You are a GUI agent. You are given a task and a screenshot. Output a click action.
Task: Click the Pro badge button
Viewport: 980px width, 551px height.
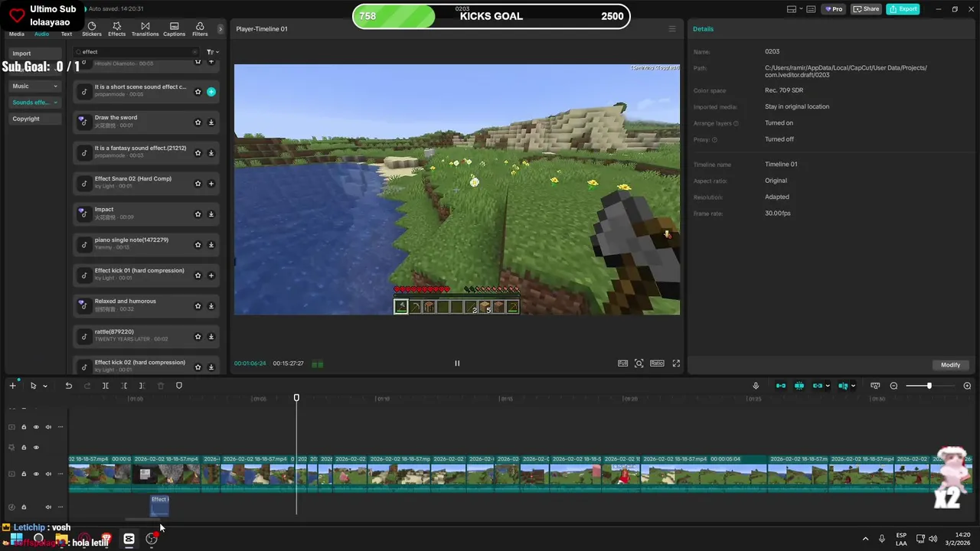(833, 9)
